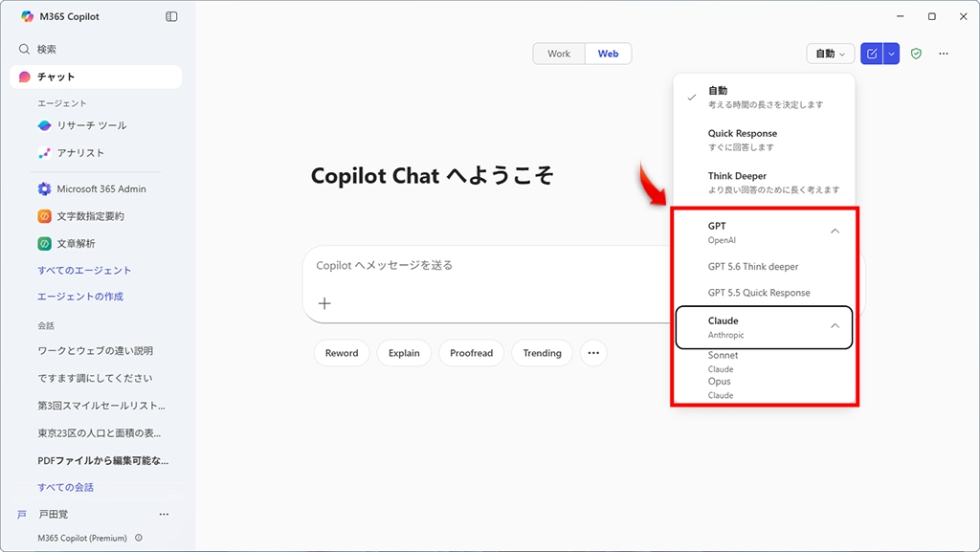Open the top-right more options menu

[x=944, y=54]
